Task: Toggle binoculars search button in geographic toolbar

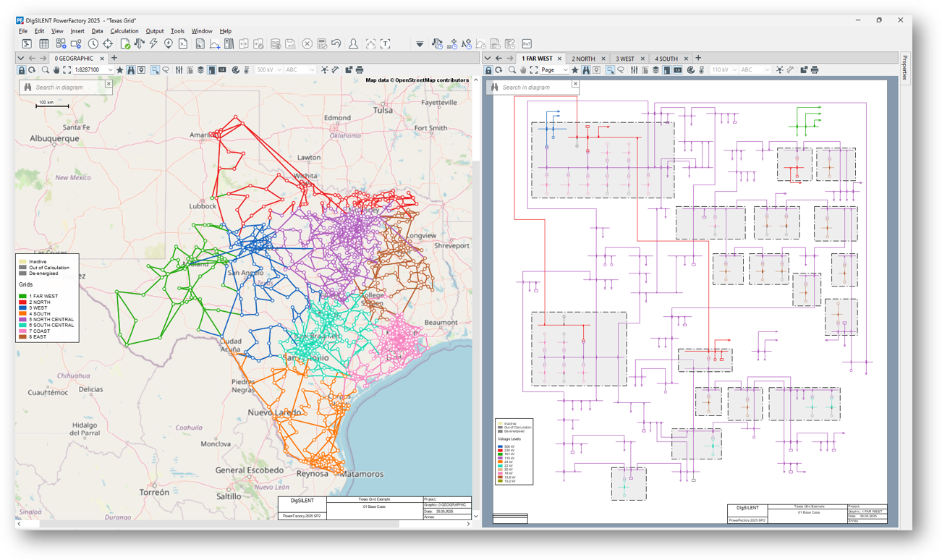Action: pyautogui.click(x=131, y=70)
